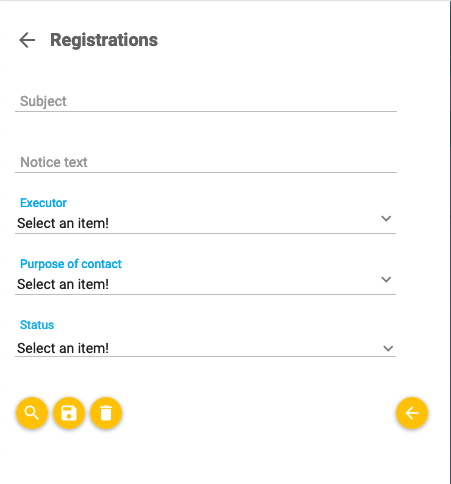
Task: Click the underline beneath the Subject field
Action: tap(206, 112)
